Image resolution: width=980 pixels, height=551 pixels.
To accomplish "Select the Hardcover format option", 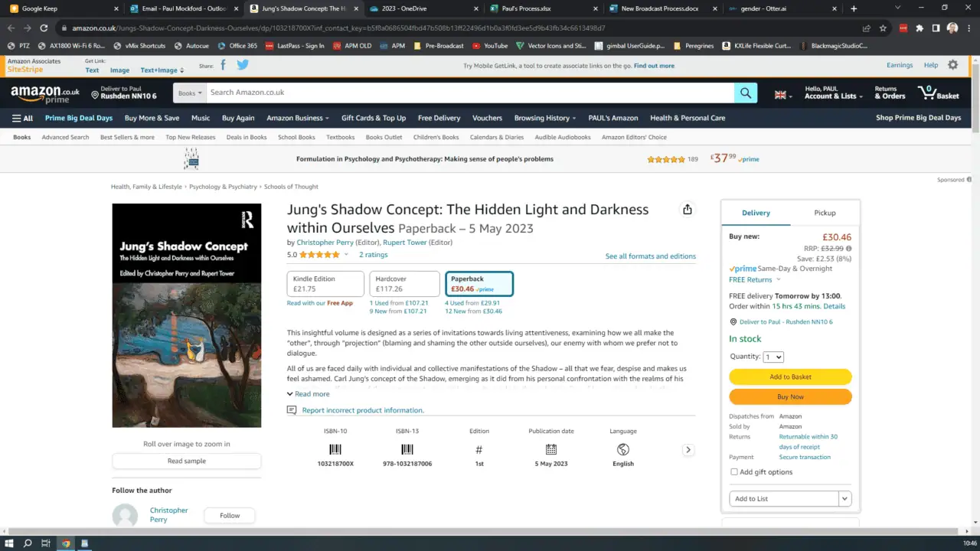I will click(x=404, y=284).
